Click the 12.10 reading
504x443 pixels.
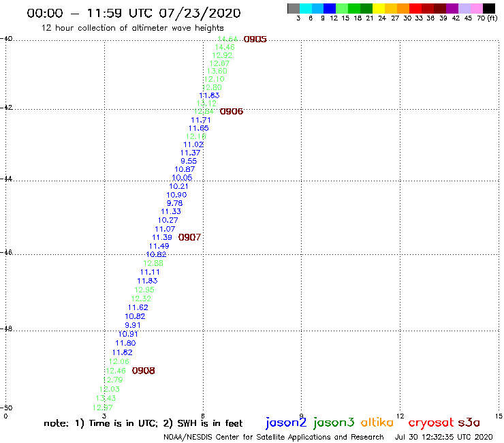[x=215, y=79]
